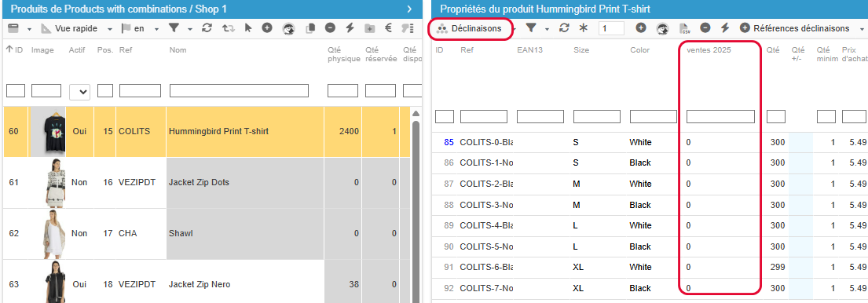
Task: Open the Actif filter dropdown
Action: 79,92
